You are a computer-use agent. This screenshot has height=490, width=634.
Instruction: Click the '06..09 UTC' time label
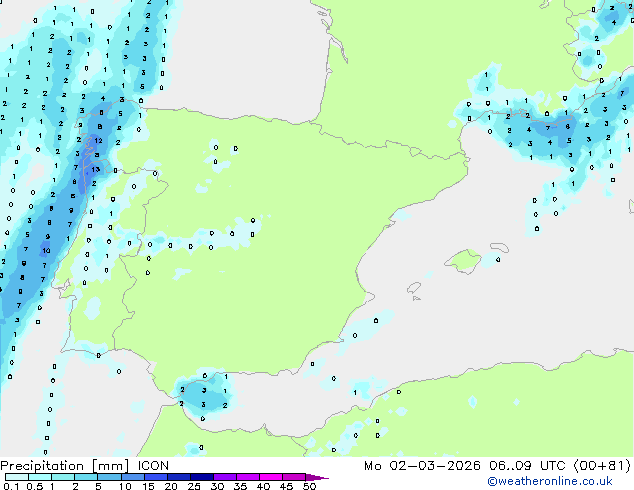click(526, 466)
